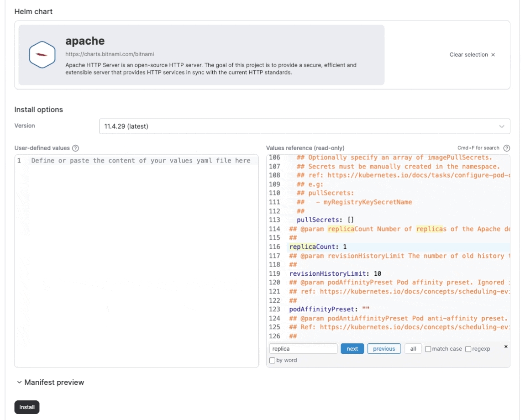Click Clear selection link
The width and height of the screenshot is (525, 420).
coord(468,55)
